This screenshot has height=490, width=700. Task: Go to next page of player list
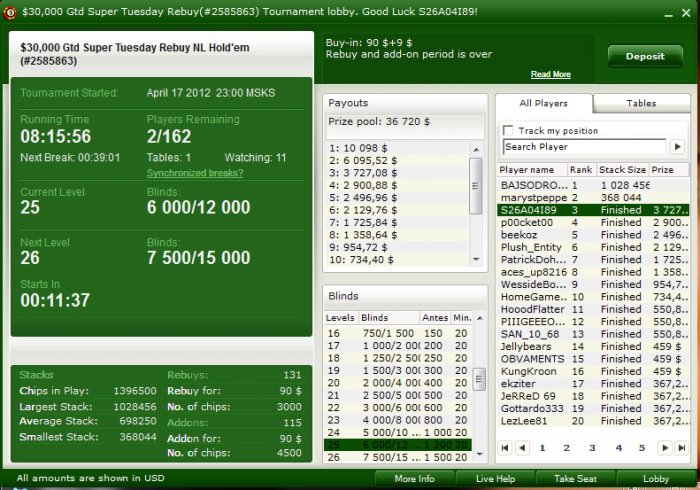(665, 448)
